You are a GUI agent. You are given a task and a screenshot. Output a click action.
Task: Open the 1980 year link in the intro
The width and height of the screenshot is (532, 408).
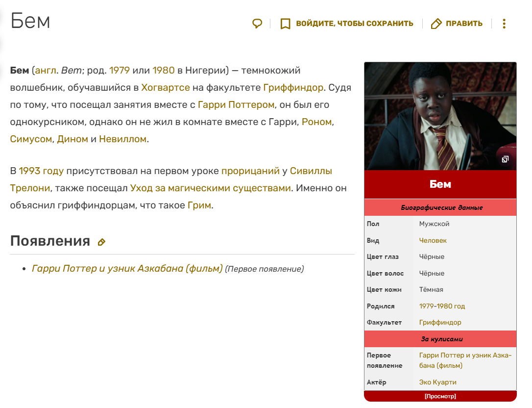164,70
